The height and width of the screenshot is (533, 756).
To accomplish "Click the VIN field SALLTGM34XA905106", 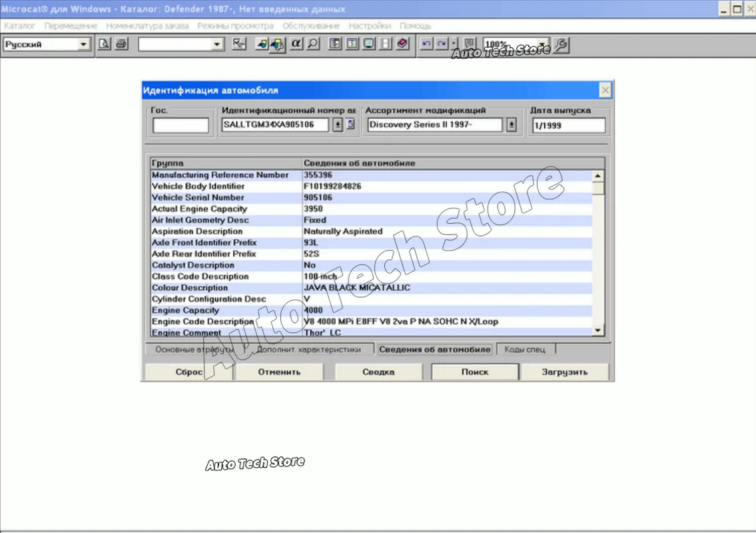I will click(x=275, y=125).
